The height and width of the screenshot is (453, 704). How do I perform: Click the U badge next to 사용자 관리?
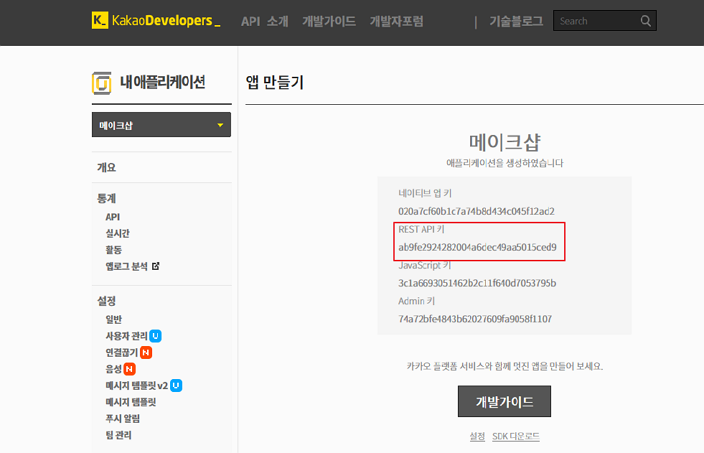tap(155, 336)
